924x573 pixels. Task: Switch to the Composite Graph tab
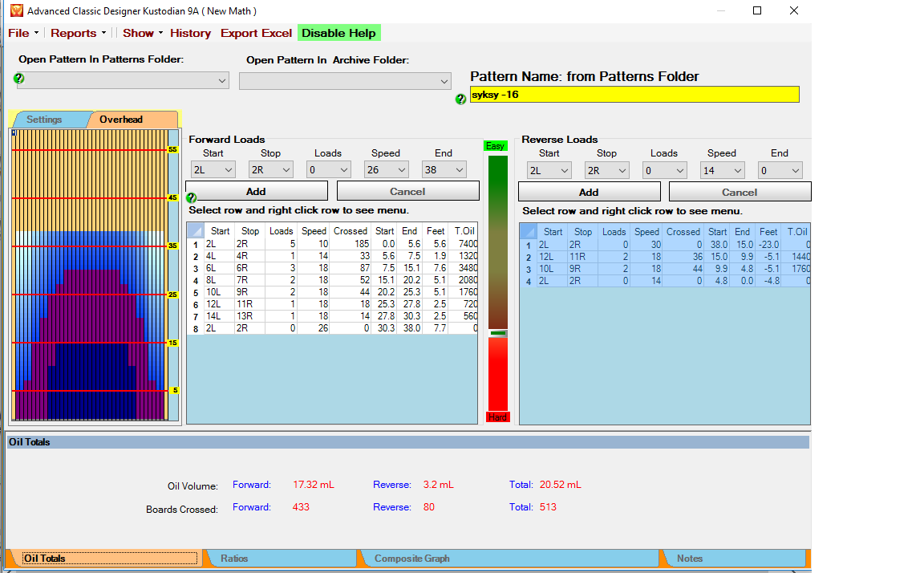point(412,559)
